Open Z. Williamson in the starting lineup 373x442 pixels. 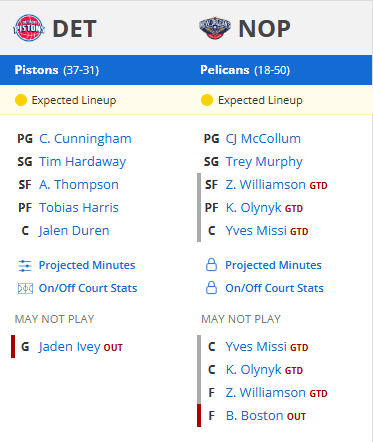tap(266, 185)
